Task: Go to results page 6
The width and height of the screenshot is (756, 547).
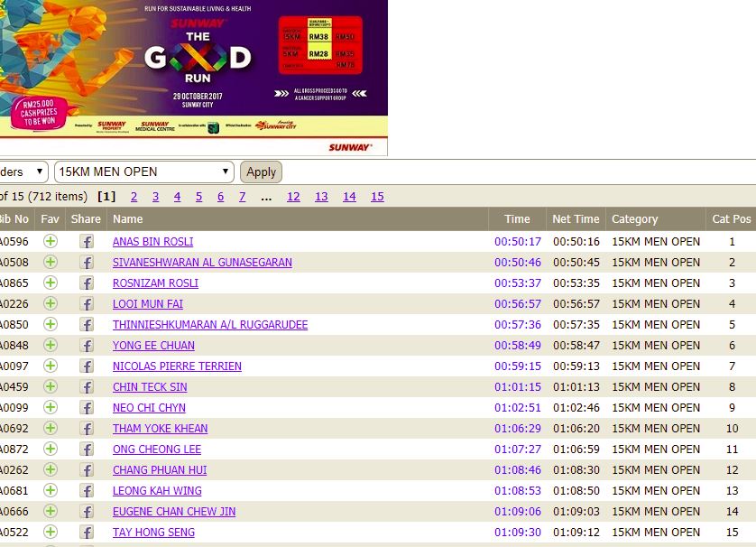Action: pos(220,196)
